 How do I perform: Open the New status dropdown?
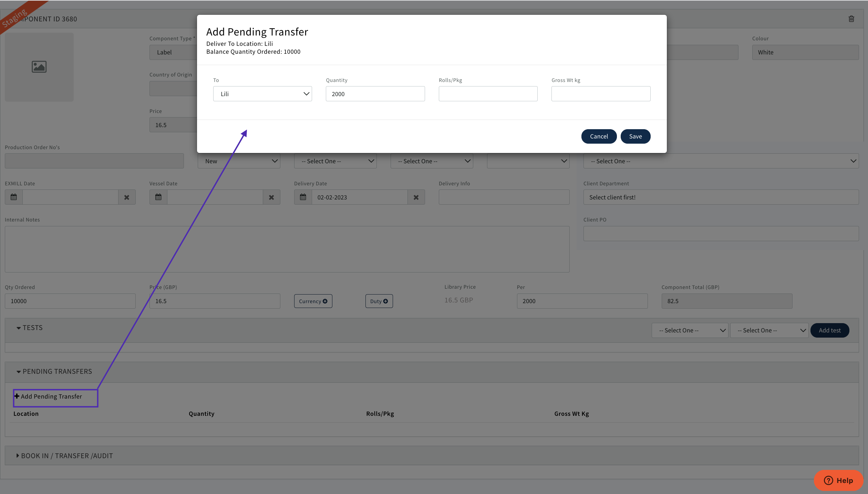(239, 161)
